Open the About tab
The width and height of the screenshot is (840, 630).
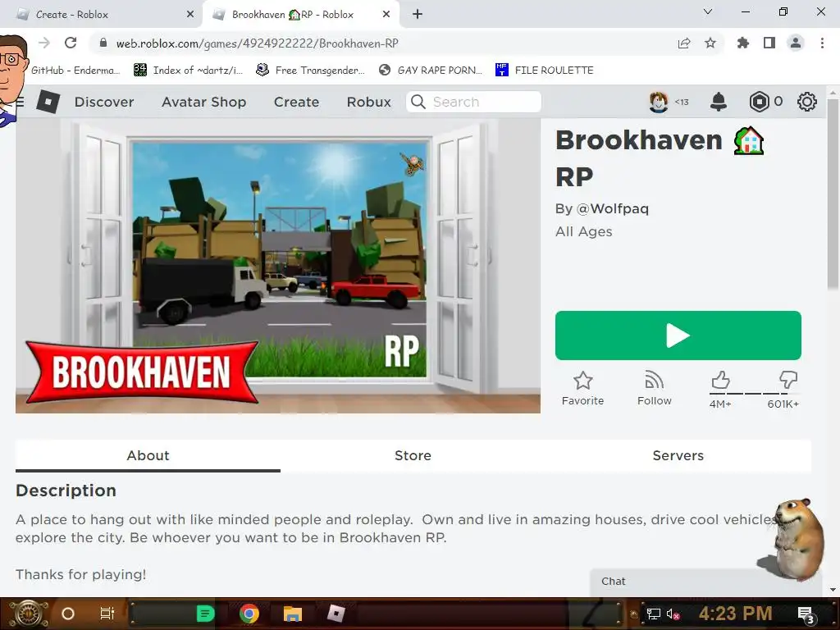coord(148,455)
